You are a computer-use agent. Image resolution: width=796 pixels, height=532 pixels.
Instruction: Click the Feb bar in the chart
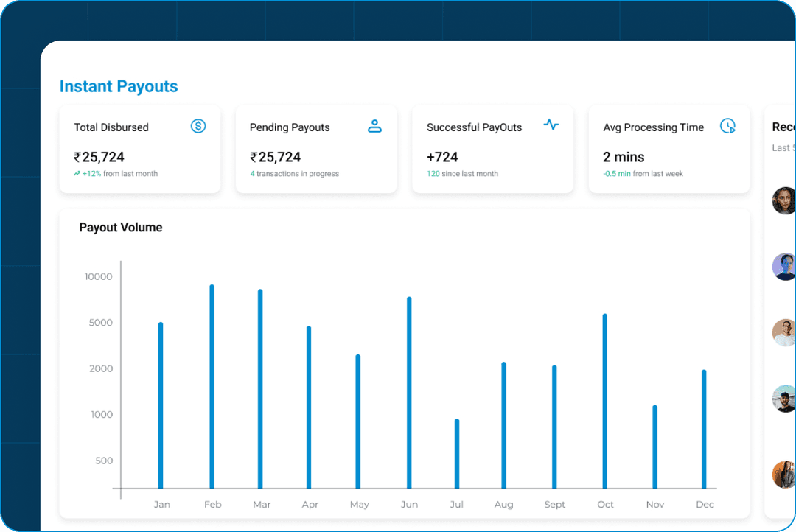[212, 386]
